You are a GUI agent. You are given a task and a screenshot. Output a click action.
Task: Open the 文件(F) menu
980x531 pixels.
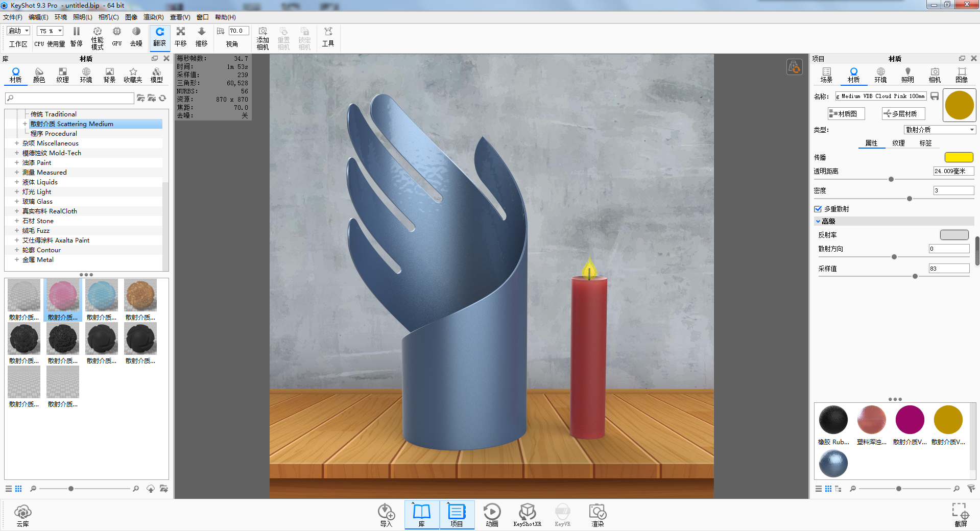(x=13, y=17)
